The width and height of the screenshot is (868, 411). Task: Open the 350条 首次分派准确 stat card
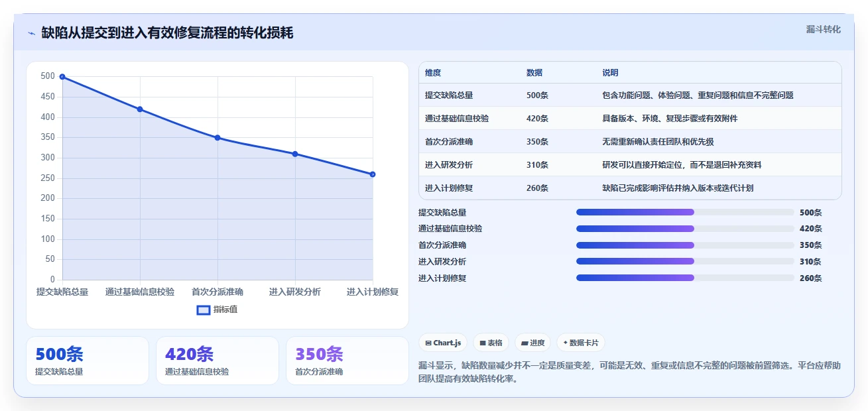click(x=347, y=361)
